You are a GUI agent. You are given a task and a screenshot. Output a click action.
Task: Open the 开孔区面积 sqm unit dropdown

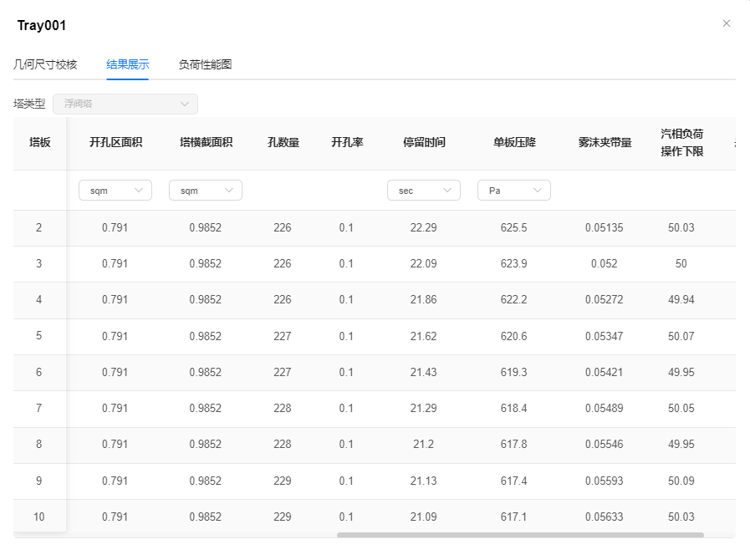tap(115, 191)
